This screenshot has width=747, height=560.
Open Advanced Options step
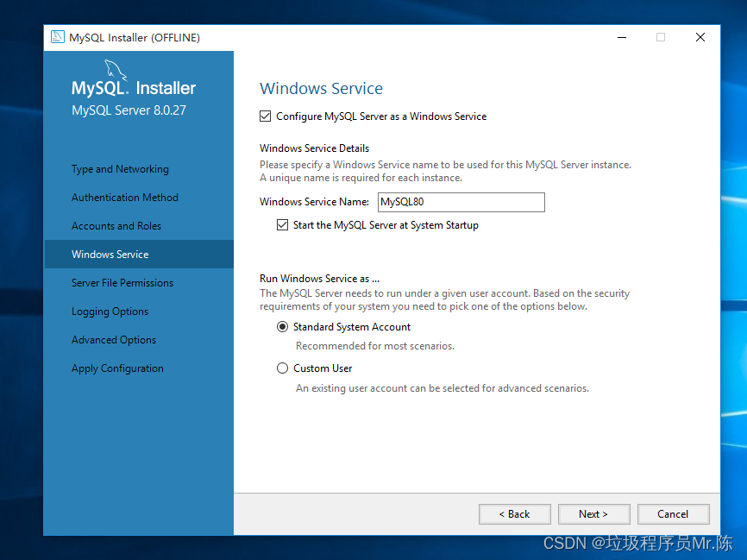tap(114, 340)
